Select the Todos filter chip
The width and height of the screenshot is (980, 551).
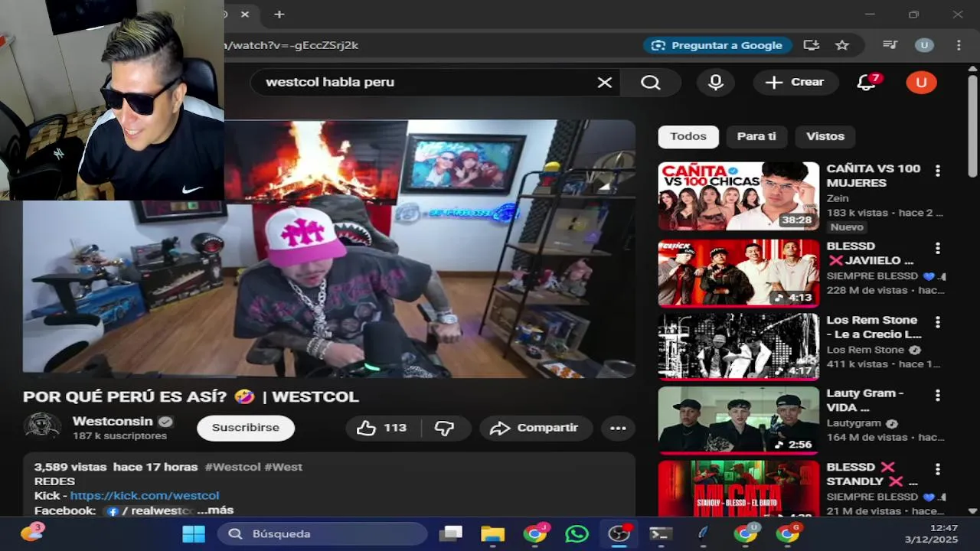(x=688, y=137)
